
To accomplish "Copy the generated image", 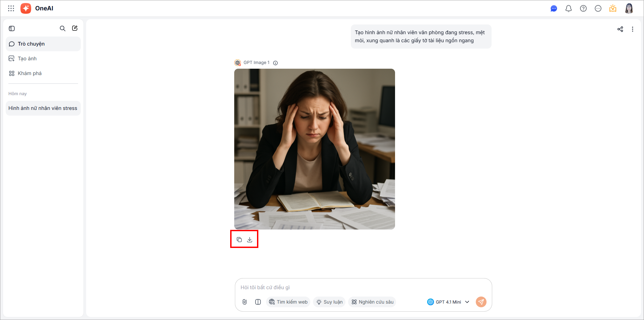I will point(239,240).
